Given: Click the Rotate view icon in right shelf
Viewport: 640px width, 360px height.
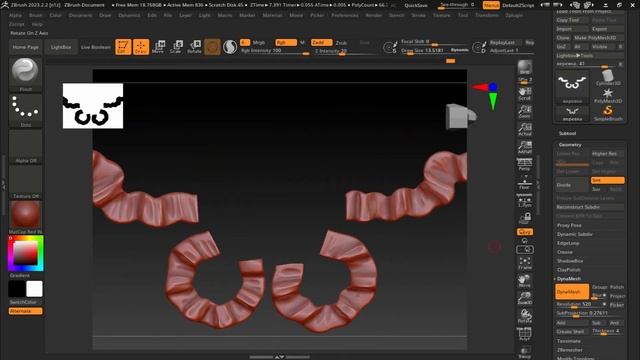Looking at the screenshot, I should point(524,316).
